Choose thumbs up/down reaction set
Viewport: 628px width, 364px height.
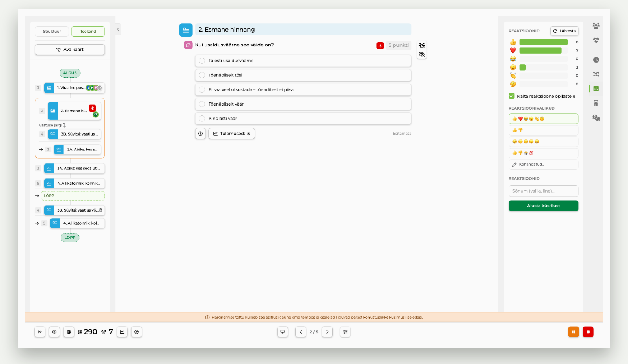[x=543, y=130]
